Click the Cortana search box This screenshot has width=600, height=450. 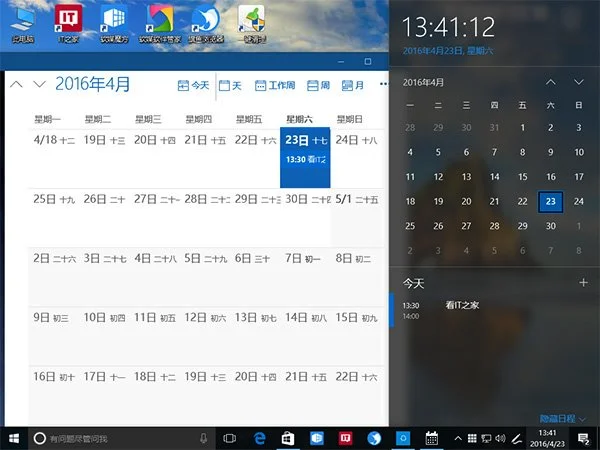point(115,438)
